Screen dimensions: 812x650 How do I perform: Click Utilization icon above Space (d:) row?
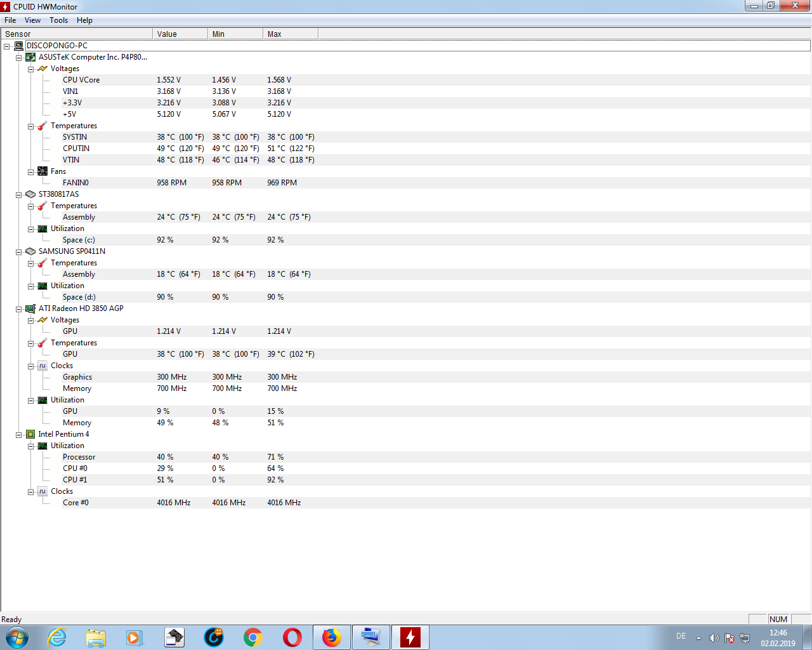43,286
